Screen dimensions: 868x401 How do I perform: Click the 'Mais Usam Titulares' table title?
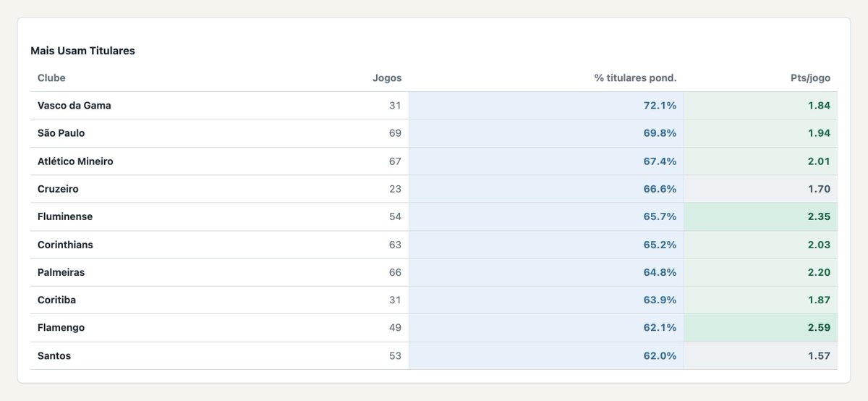(82, 51)
